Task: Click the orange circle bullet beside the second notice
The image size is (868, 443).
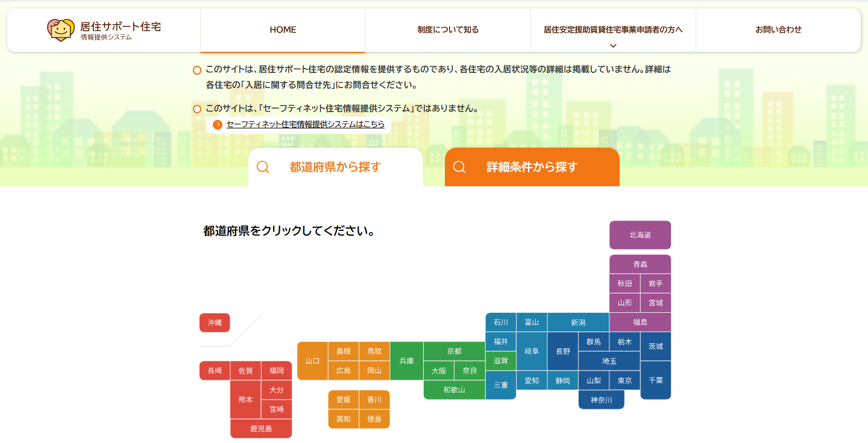Action: coord(197,109)
